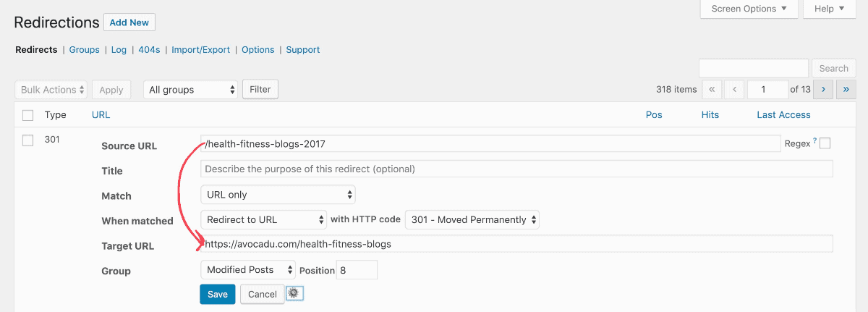Viewport: 868px width, 312px height.
Task: Click the Regex help question mark
Action: 814,141
